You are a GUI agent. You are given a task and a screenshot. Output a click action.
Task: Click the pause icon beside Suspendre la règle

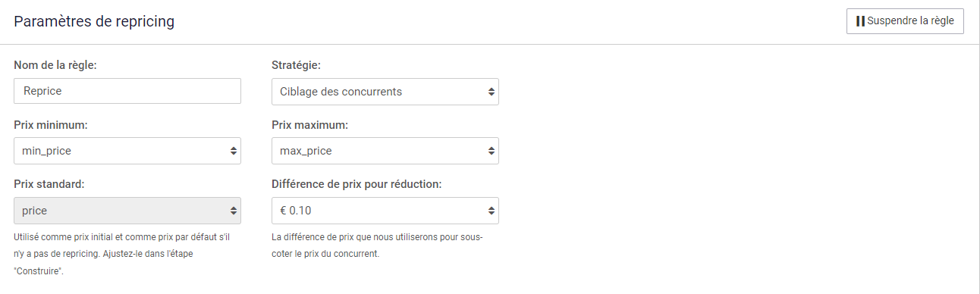coord(860,21)
